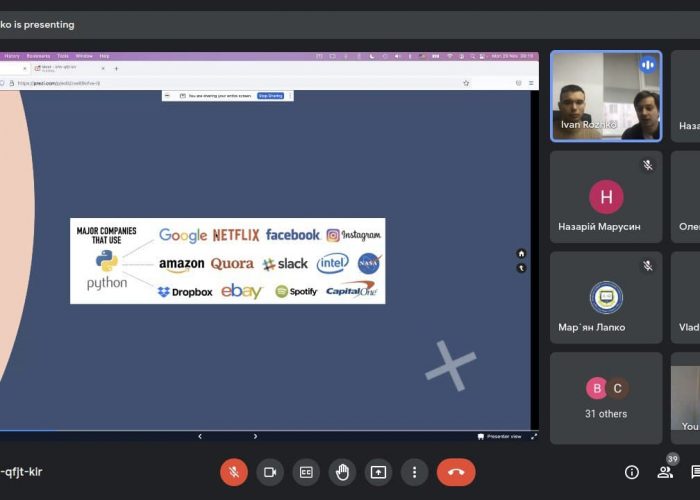Leave the call with the red hang-up button
Image resolution: width=700 pixels, height=500 pixels.
456,472
